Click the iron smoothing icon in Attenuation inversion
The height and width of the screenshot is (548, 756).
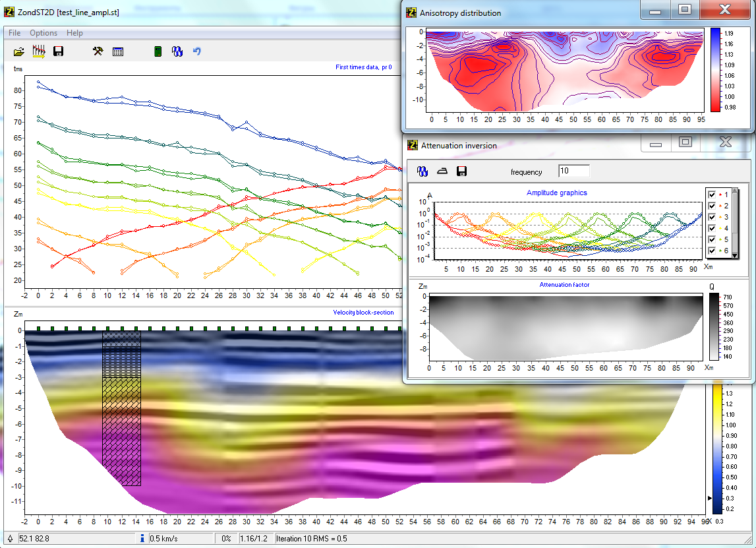point(442,171)
